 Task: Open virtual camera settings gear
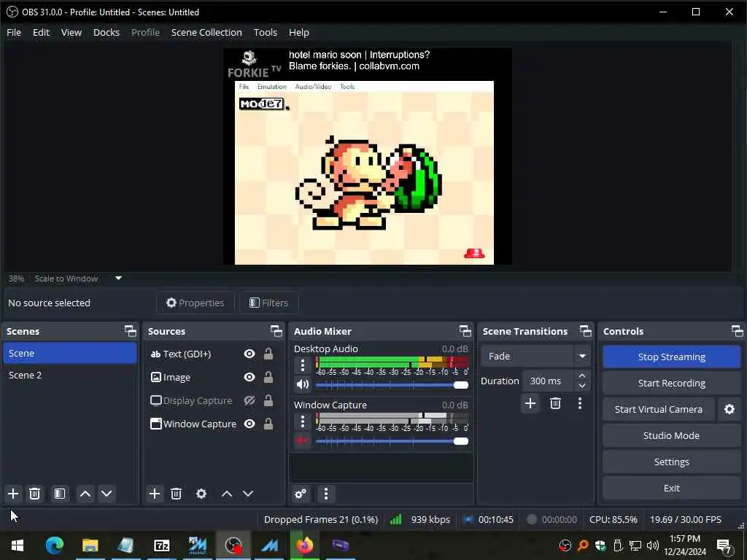tap(729, 410)
